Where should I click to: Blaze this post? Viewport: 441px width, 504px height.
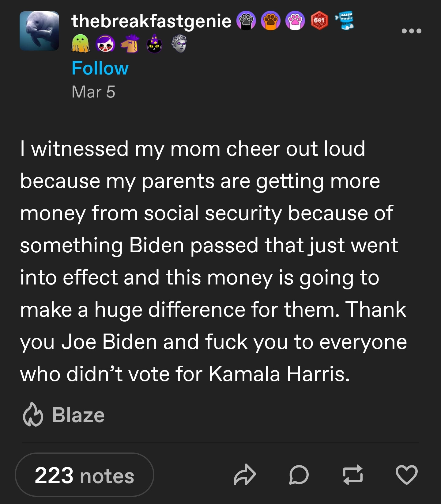(x=64, y=415)
